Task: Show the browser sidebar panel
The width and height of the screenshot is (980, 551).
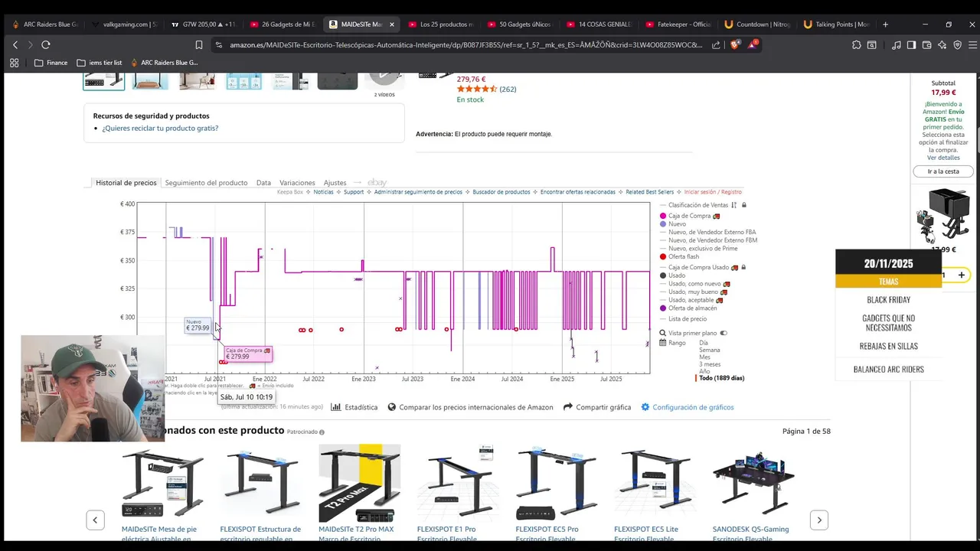Action: pyautogui.click(x=911, y=45)
